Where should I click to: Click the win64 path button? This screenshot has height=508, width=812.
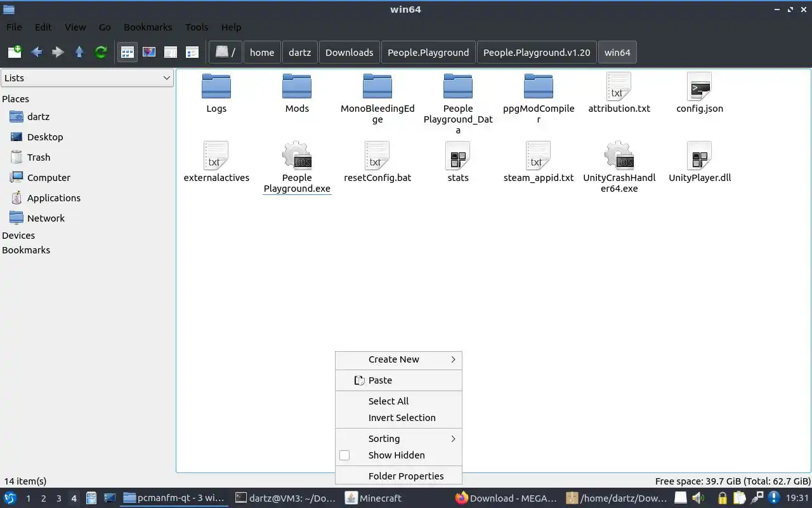click(x=617, y=52)
